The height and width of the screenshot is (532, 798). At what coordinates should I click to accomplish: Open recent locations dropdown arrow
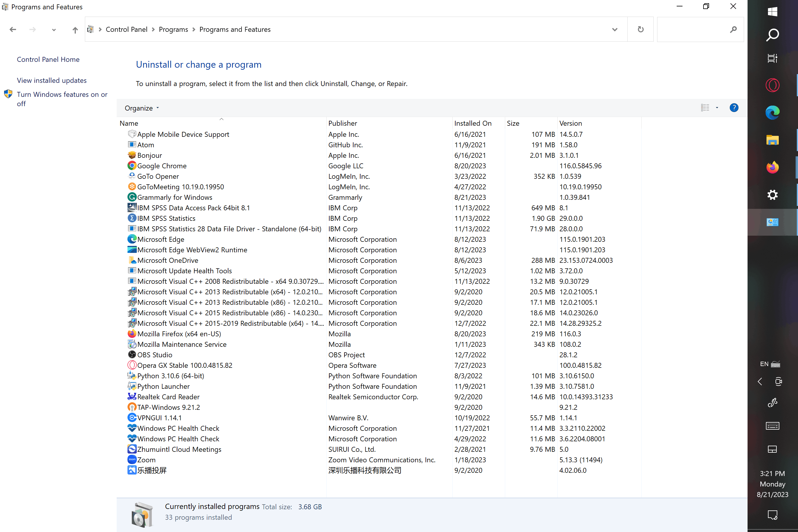tap(54, 30)
